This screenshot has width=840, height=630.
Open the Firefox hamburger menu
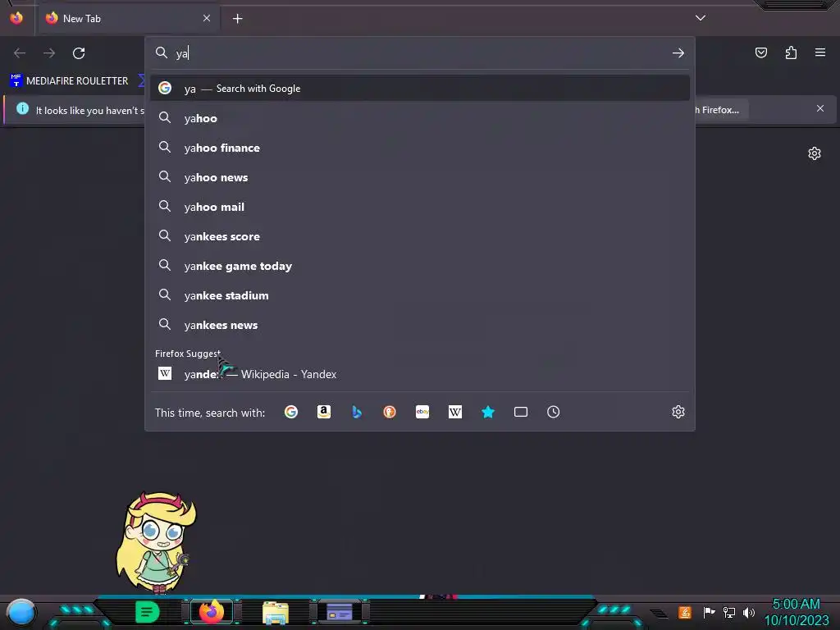820,52
